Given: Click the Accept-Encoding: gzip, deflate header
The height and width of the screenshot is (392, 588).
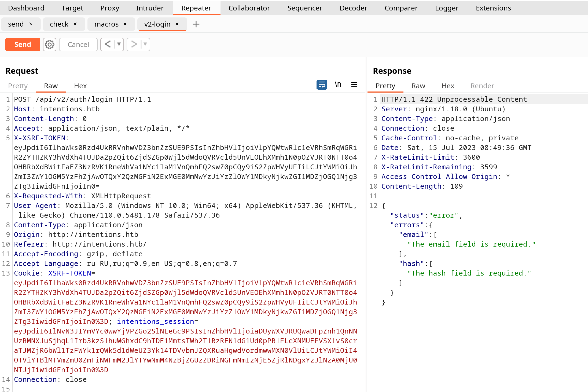Looking at the screenshot, I should pos(78,254).
